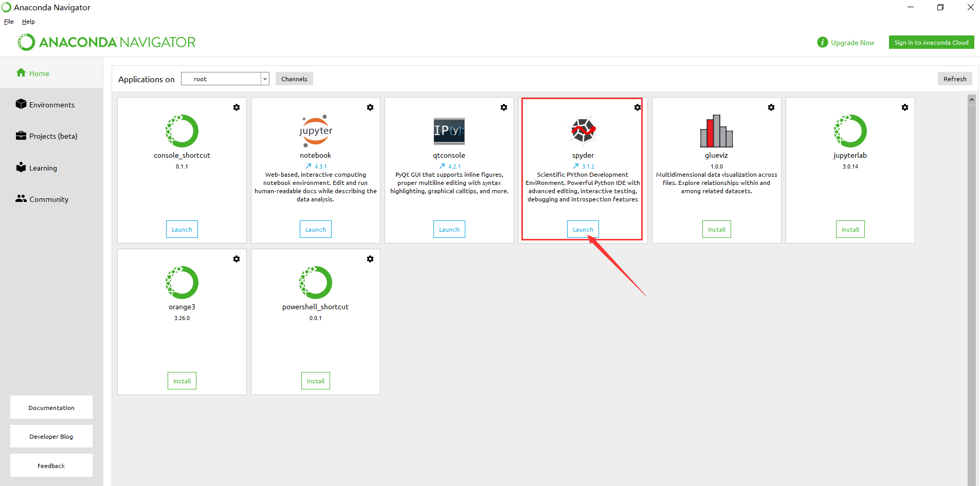Click the qtconsole version update arrow
This screenshot has height=486, width=980.
[442, 166]
